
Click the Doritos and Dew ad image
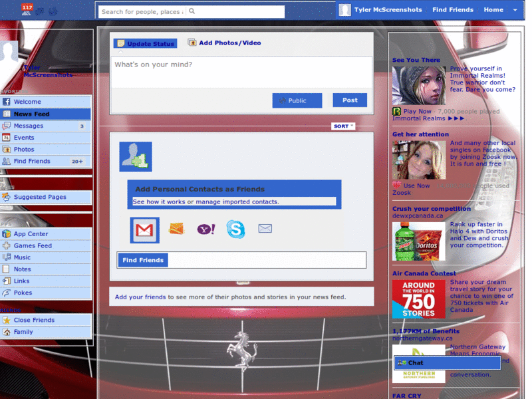[x=419, y=241]
